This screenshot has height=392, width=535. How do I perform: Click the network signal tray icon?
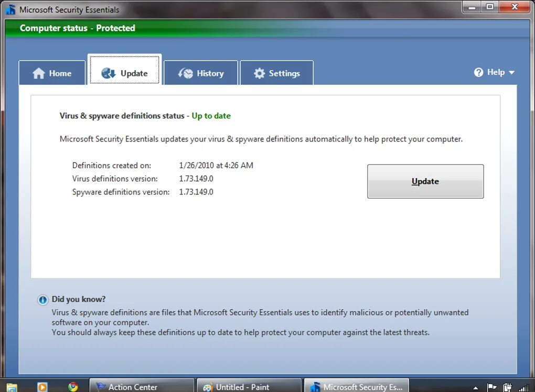(x=523, y=388)
